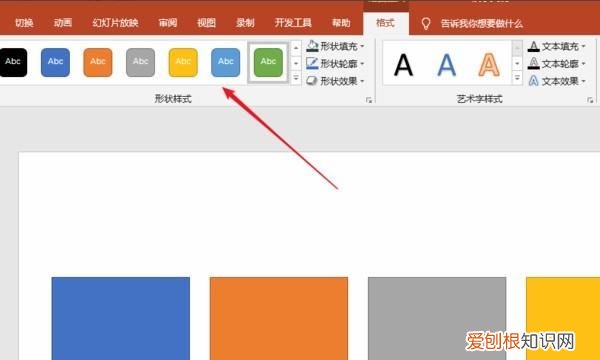Expand the full shape styles gallery
Viewport: 600px width, 360px height.
[x=296, y=78]
